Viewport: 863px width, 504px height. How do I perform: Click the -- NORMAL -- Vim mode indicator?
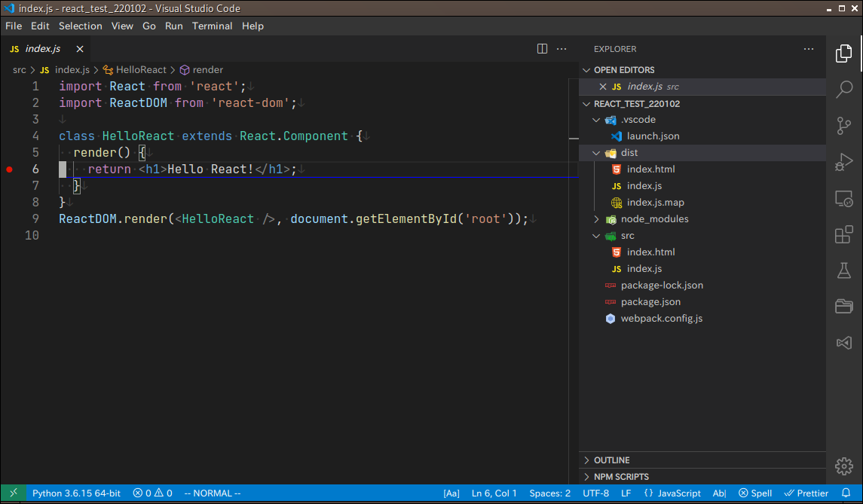pyautogui.click(x=213, y=493)
